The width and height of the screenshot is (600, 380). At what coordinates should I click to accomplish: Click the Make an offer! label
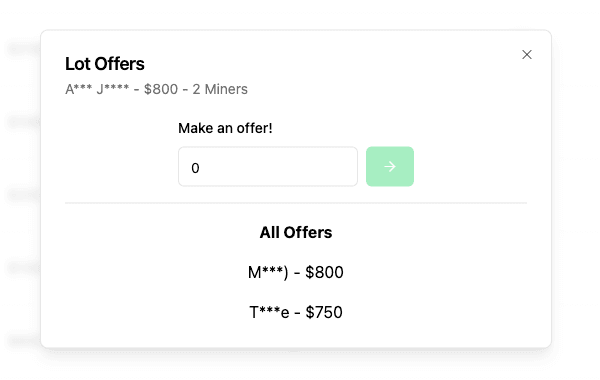[x=225, y=128]
